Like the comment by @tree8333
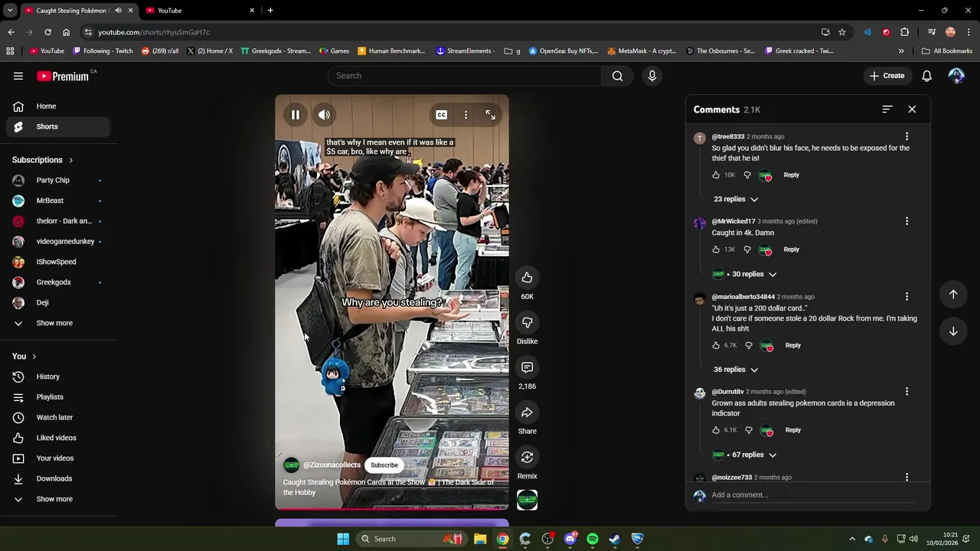Image resolution: width=980 pixels, height=551 pixels. point(716,175)
